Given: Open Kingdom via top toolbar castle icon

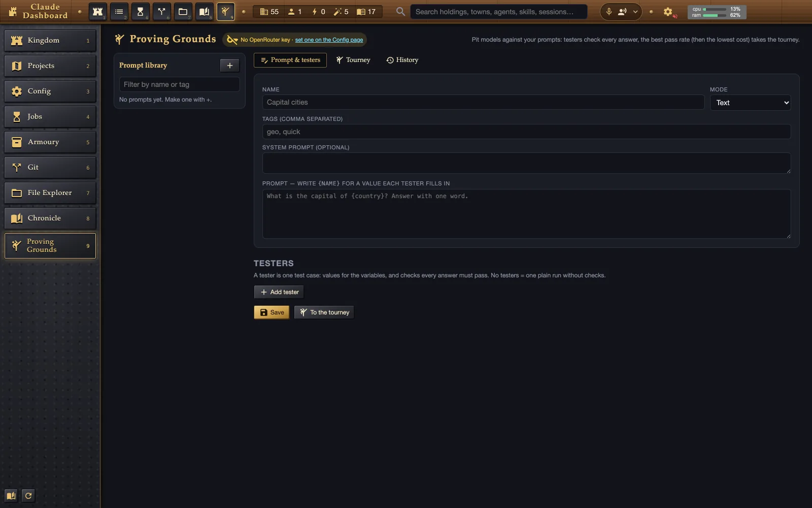Looking at the screenshot, I should (x=98, y=12).
